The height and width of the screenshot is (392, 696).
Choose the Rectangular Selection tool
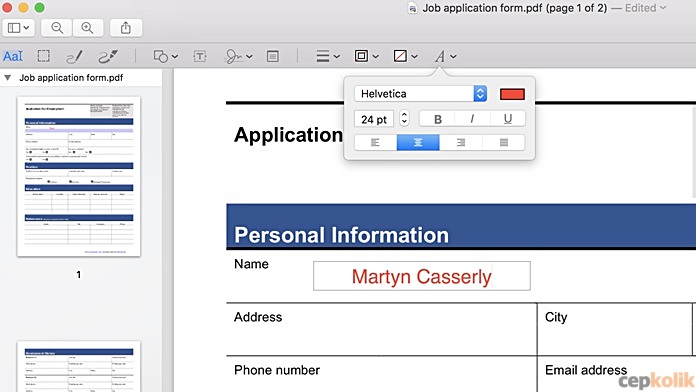pos(44,56)
